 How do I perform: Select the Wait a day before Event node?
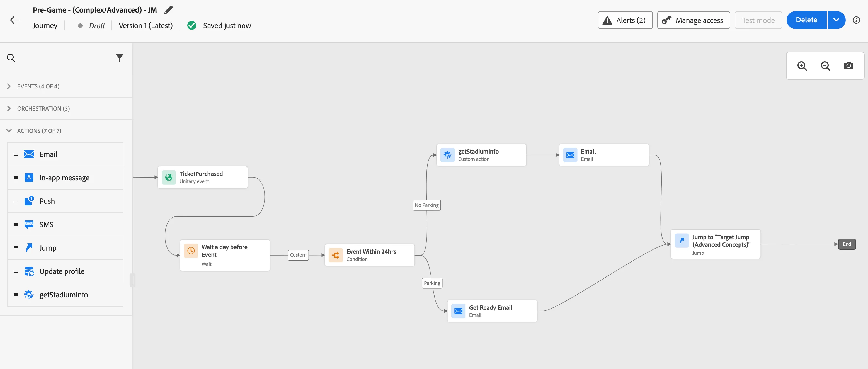click(225, 255)
